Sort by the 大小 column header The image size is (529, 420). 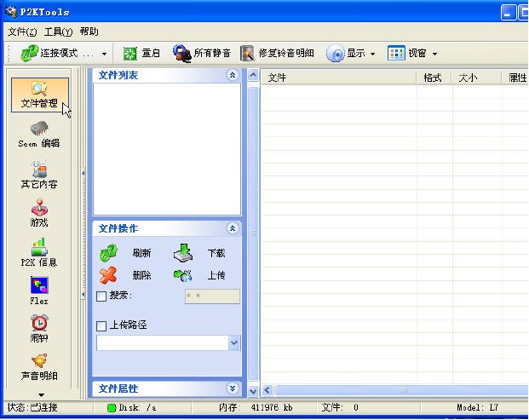pyautogui.click(x=477, y=78)
